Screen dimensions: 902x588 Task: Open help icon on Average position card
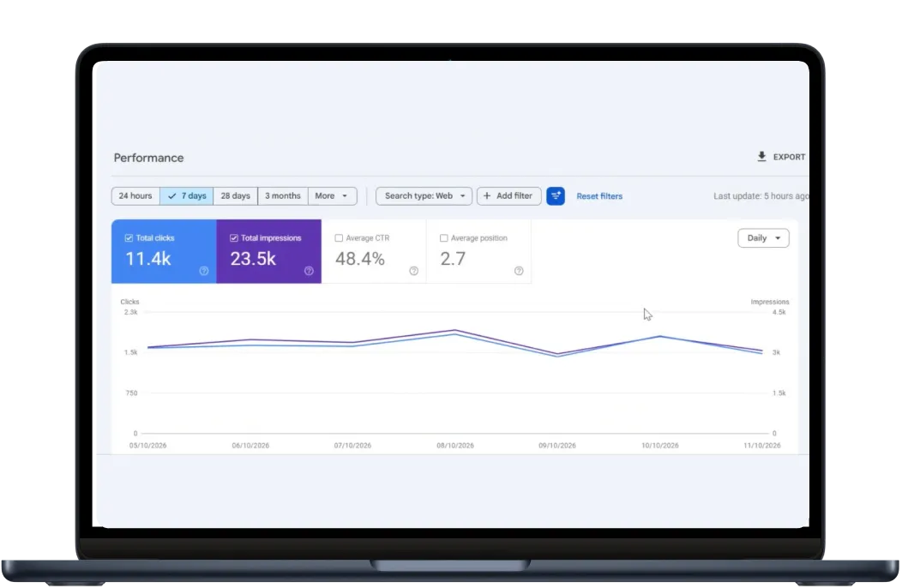tap(519, 271)
